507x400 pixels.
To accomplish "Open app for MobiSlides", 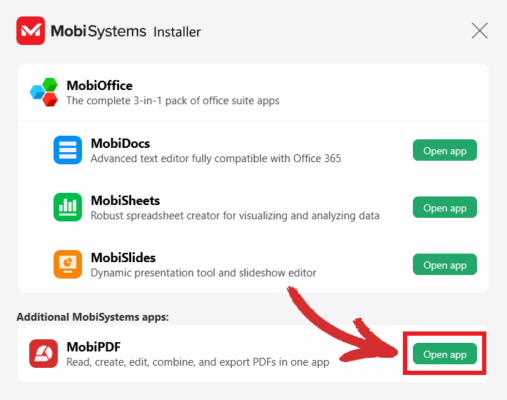I will pos(445,265).
